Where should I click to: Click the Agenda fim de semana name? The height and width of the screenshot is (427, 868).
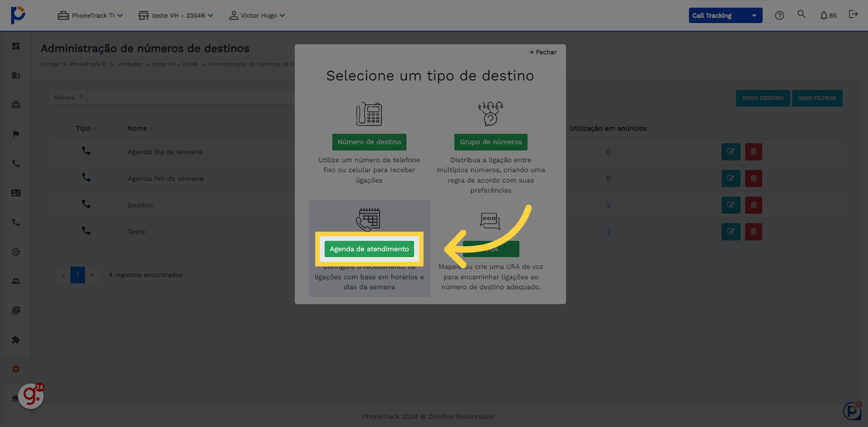click(x=165, y=178)
